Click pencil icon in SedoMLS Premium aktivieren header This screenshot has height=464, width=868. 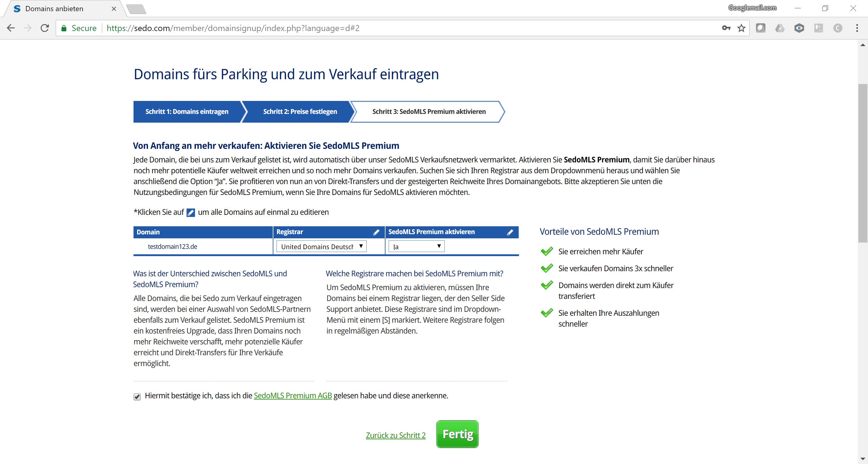510,232
